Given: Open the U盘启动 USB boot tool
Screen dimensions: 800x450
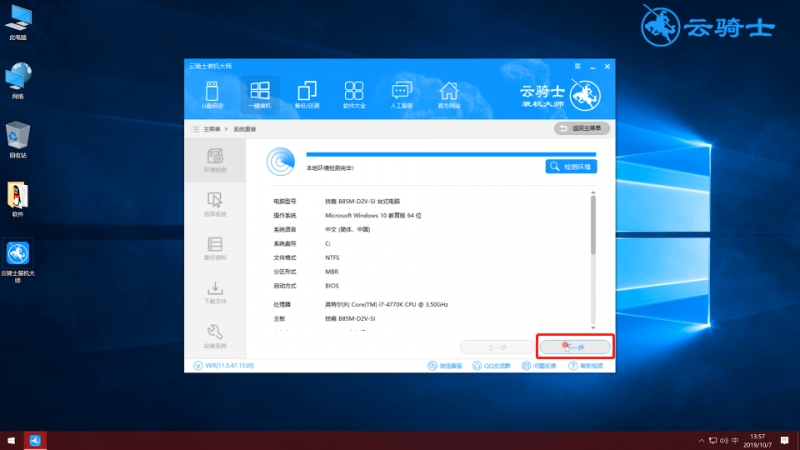Looking at the screenshot, I should click(212, 95).
